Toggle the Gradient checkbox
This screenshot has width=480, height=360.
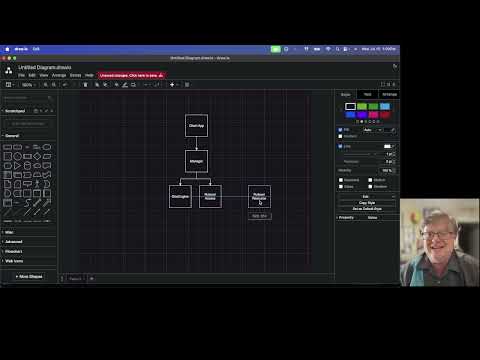pyautogui.click(x=340, y=136)
